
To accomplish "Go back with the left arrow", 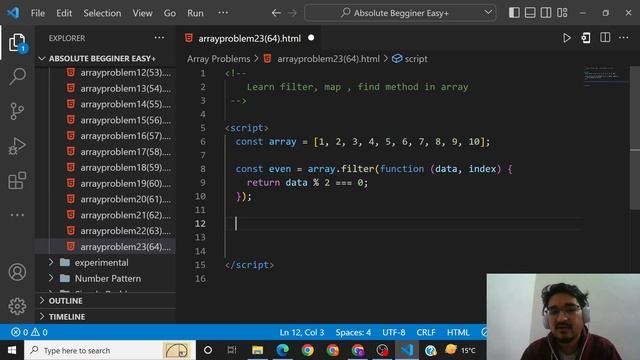I will pyautogui.click(x=276, y=13).
